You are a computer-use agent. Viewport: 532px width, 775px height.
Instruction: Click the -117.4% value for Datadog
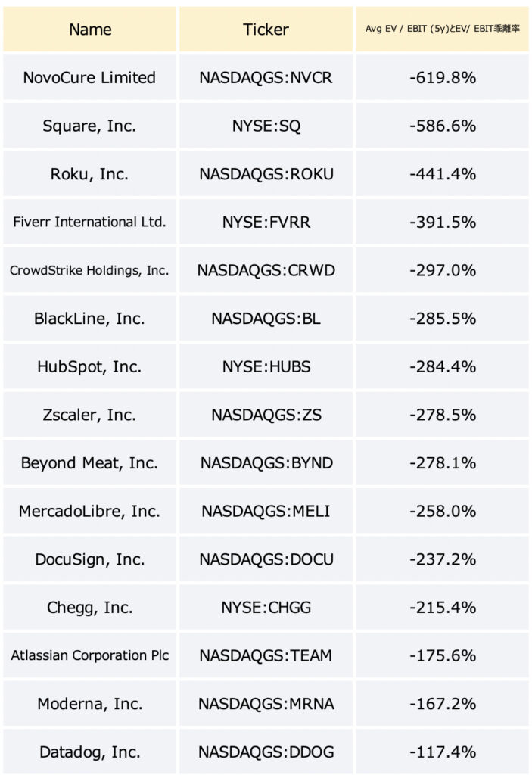click(442, 752)
